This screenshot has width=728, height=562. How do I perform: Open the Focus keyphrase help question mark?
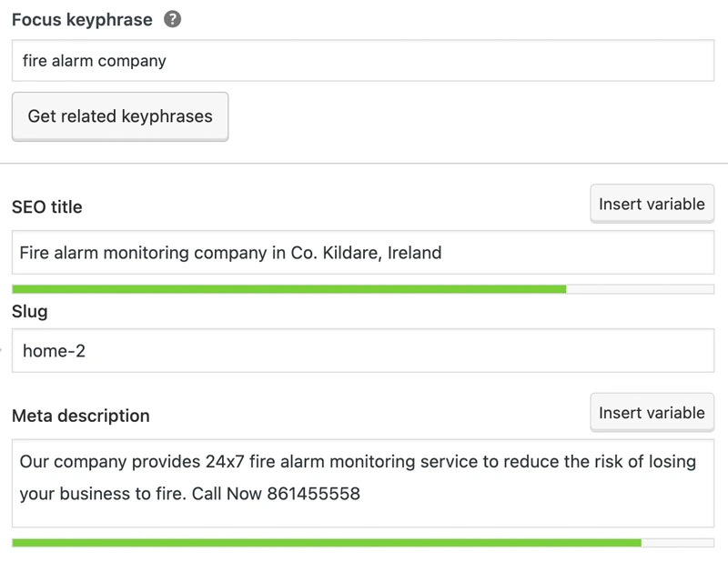coord(172,19)
